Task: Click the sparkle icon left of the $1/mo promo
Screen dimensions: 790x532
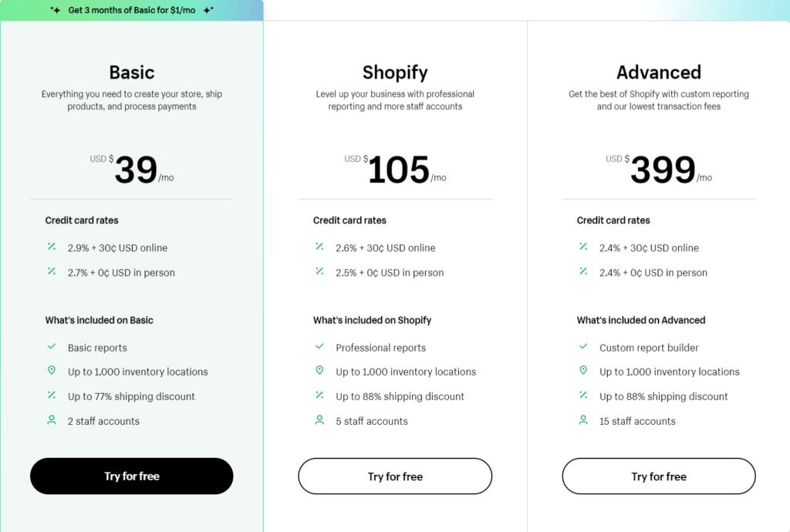Action: 56,10
